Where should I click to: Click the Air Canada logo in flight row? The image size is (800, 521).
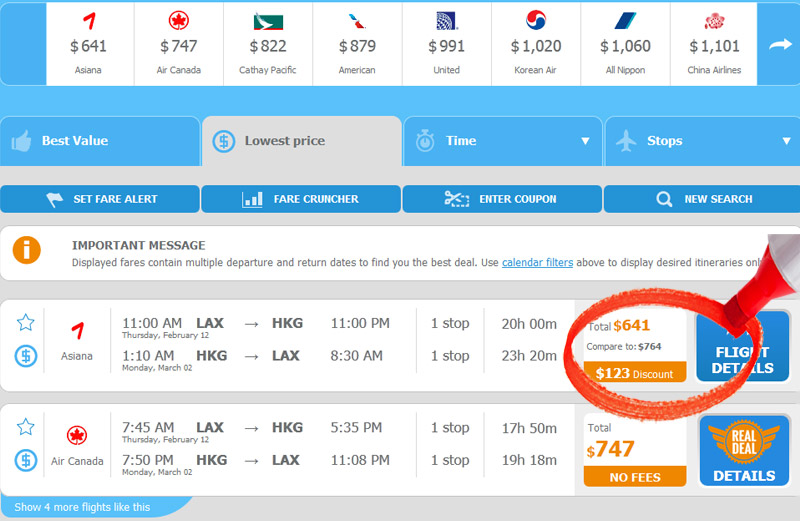pyautogui.click(x=77, y=435)
